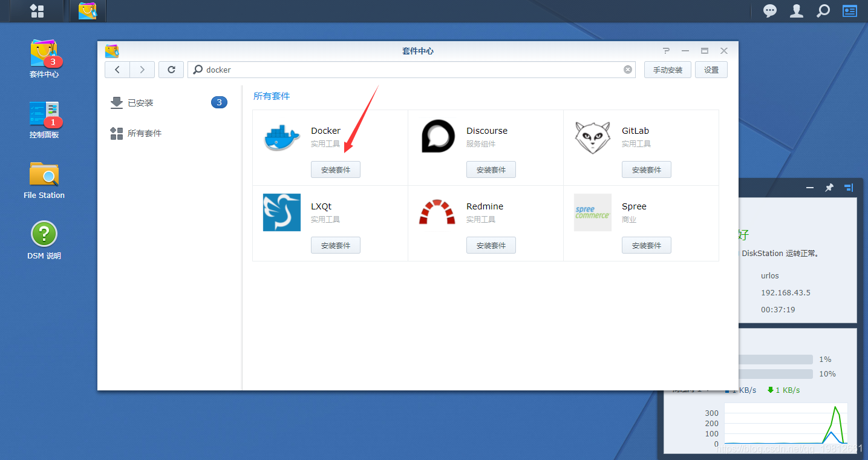Select server name urlos in widget
The height and width of the screenshot is (460, 868).
(770, 275)
